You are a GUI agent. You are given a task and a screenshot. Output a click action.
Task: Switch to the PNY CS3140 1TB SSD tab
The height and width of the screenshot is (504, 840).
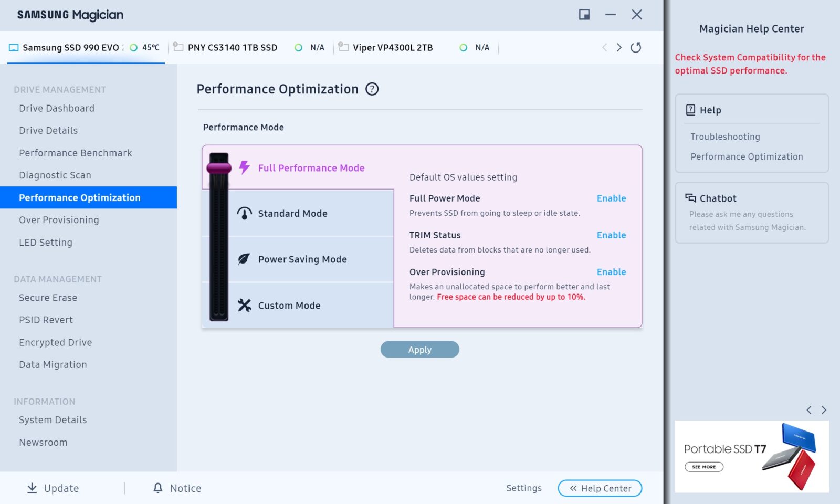[232, 48]
